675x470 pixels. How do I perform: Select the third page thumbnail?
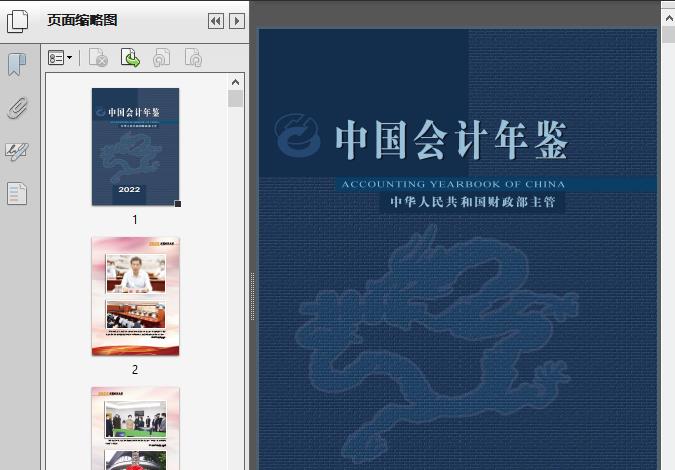pos(136,428)
